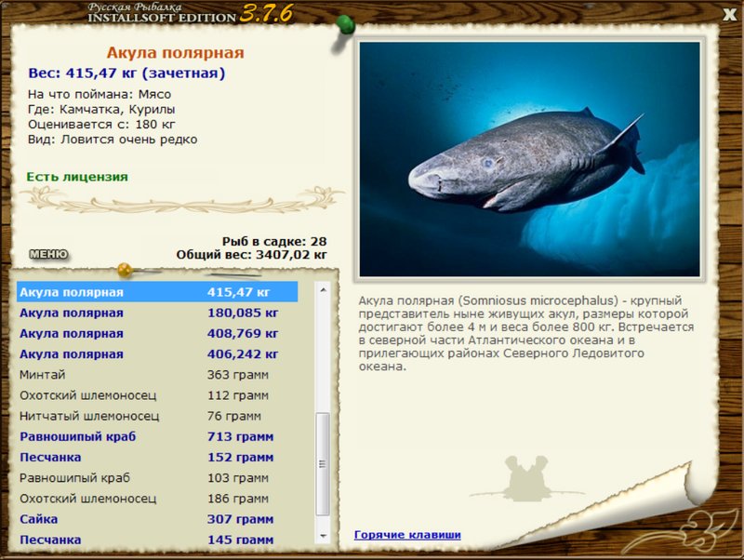Click the scroll up arrow in fish list

[323, 289]
